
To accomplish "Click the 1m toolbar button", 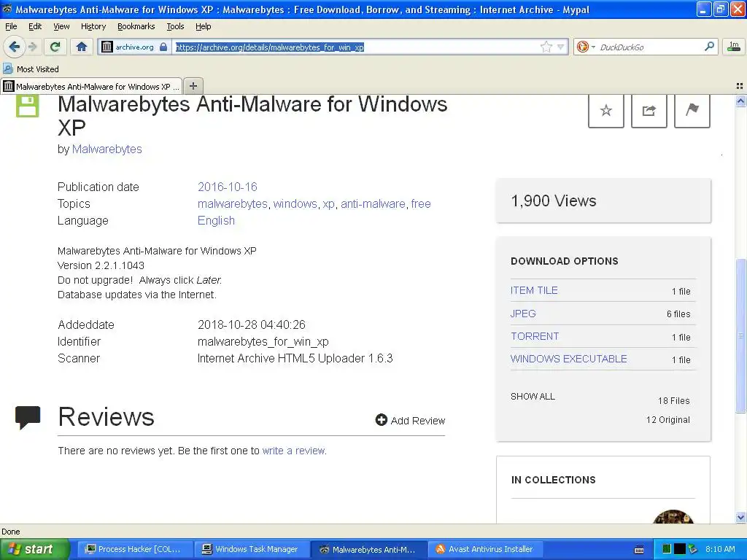I will click(734, 47).
